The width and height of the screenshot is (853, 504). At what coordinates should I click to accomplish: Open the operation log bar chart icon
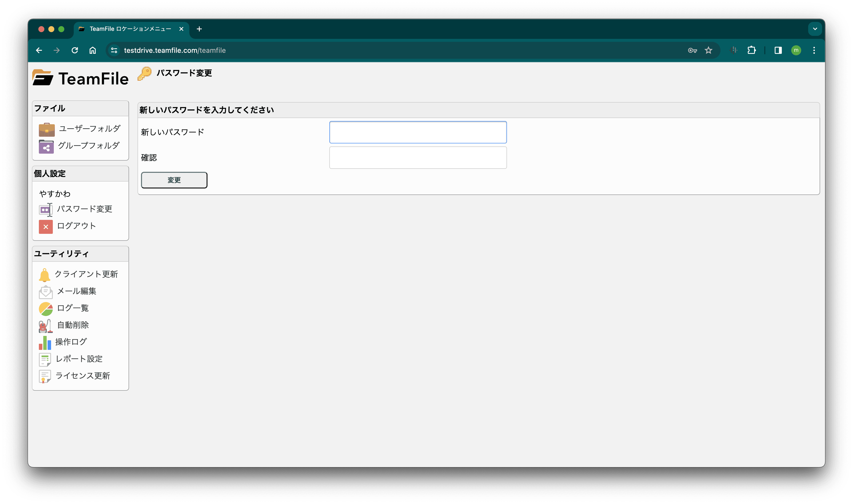[45, 343]
